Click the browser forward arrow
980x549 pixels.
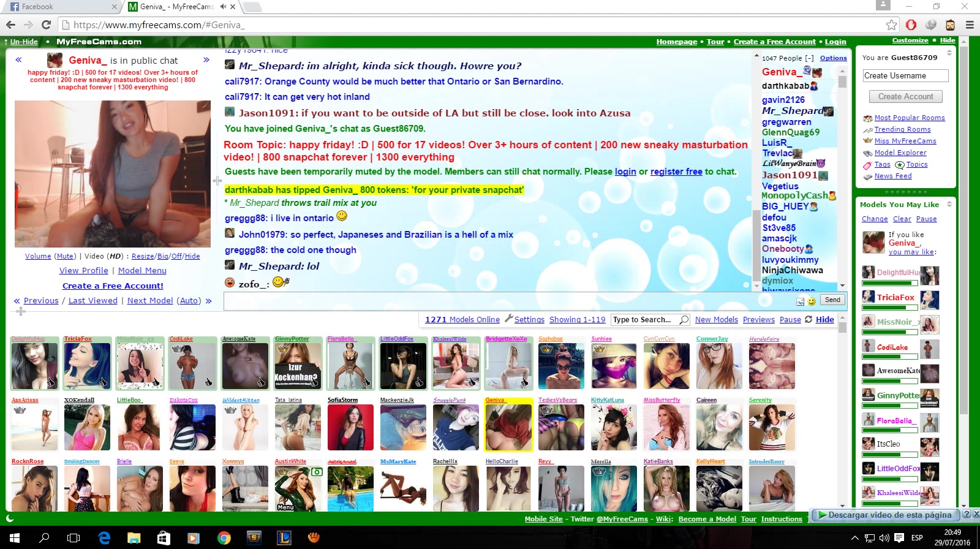point(28,25)
